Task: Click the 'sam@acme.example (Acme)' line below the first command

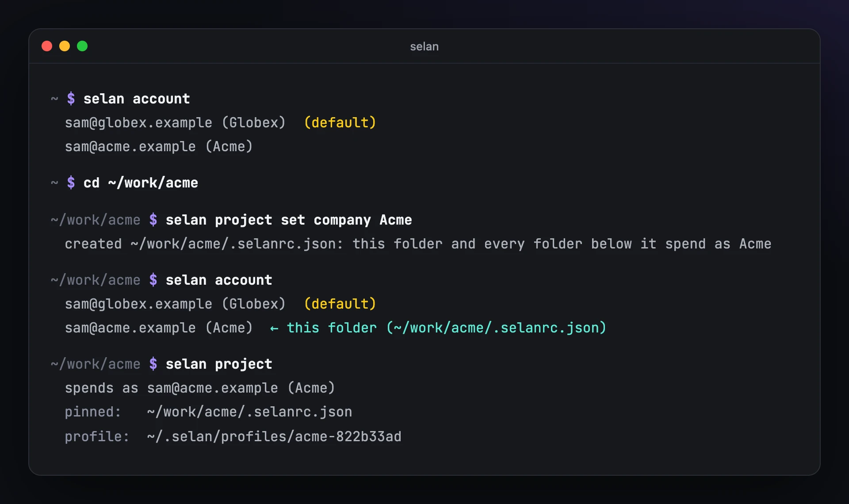Action: coord(159,146)
